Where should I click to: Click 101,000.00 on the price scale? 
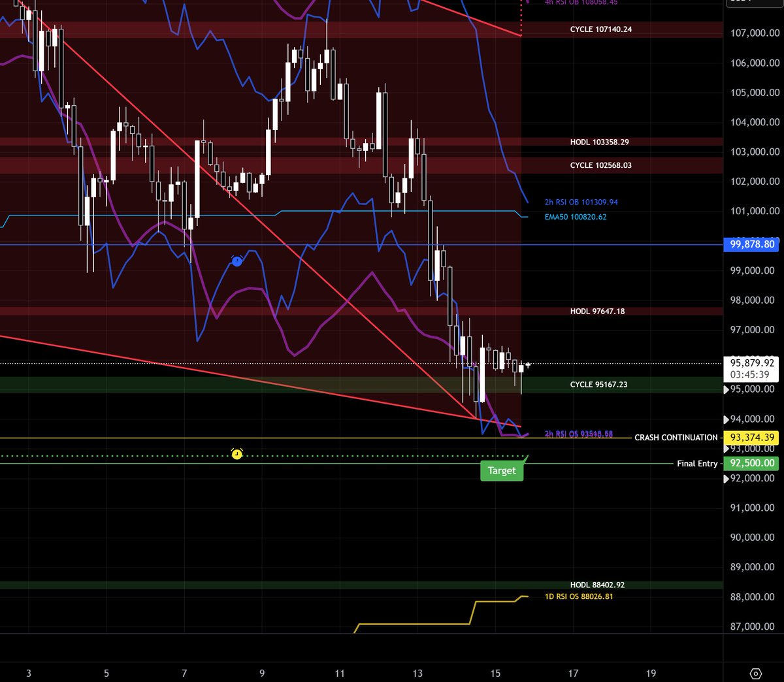[755, 211]
